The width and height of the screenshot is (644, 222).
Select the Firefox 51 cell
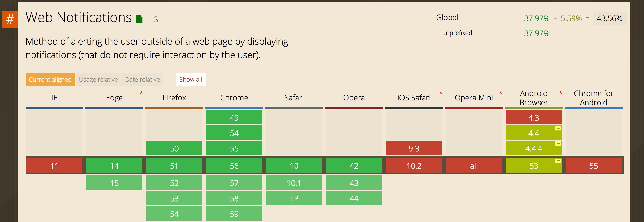point(174,166)
